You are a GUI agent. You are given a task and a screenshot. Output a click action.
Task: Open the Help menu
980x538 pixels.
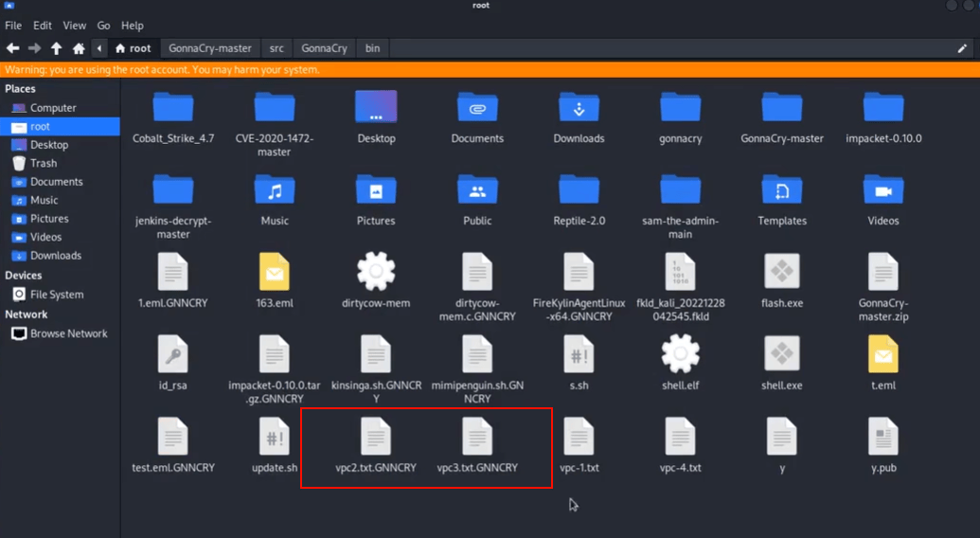click(x=133, y=26)
